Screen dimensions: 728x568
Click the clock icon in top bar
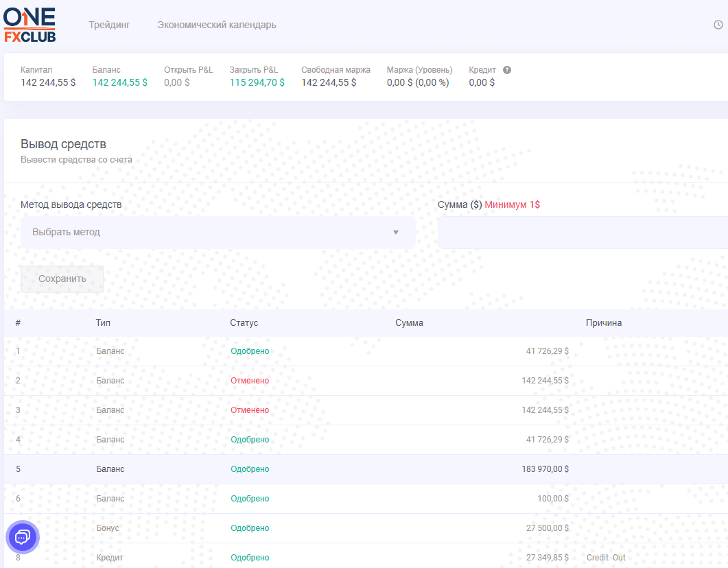tap(718, 25)
